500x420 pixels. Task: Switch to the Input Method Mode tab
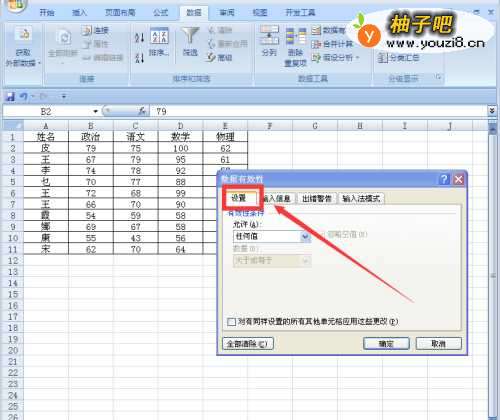(361, 199)
